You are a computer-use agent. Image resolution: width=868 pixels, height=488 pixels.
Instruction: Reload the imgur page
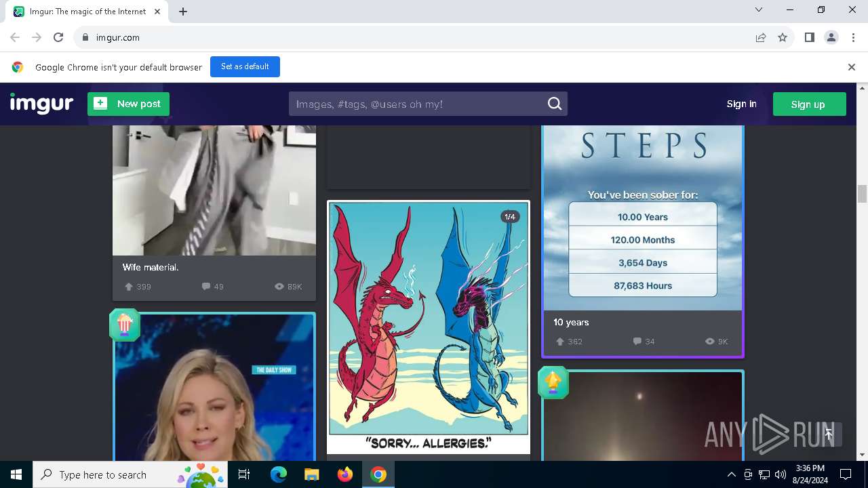(x=58, y=37)
